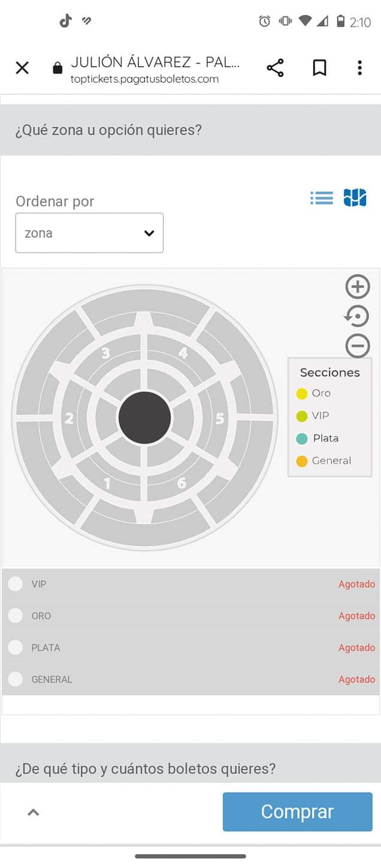The image size is (381, 868).
Task: Select the VIP zone radio button
Action: point(16,584)
